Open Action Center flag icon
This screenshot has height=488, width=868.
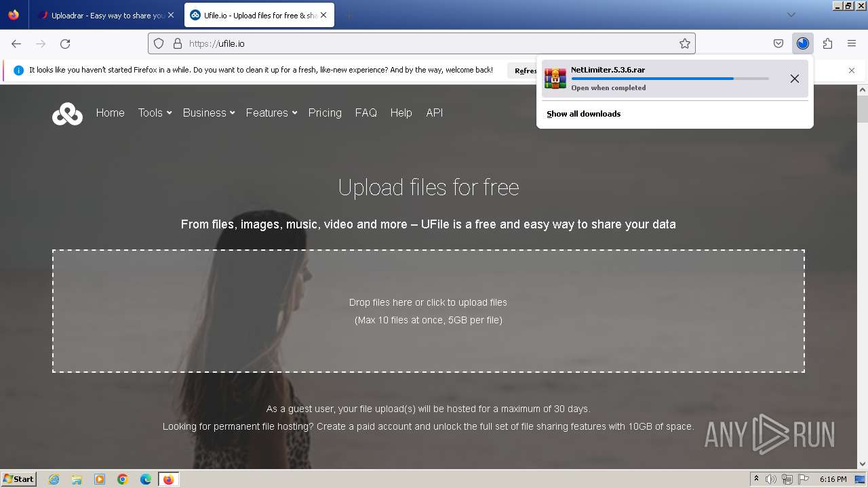click(804, 479)
